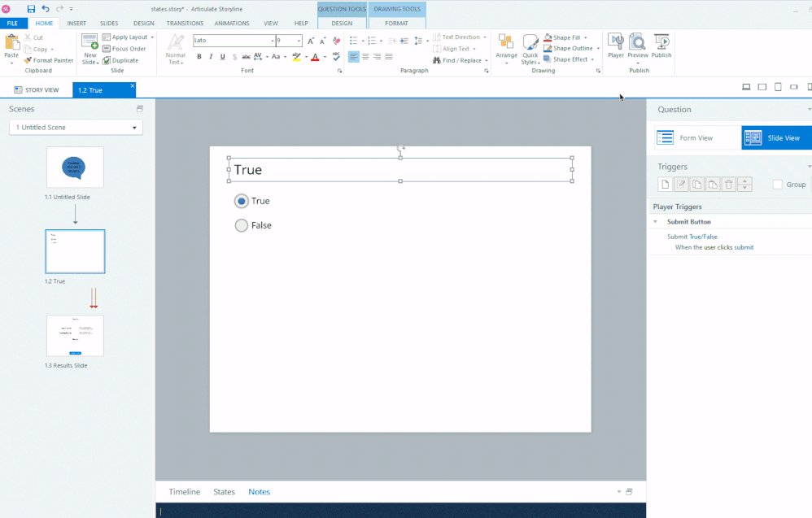Click the Publish icon in the ribbon
Screen dimensions: 812x518
click(x=661, y=45)
